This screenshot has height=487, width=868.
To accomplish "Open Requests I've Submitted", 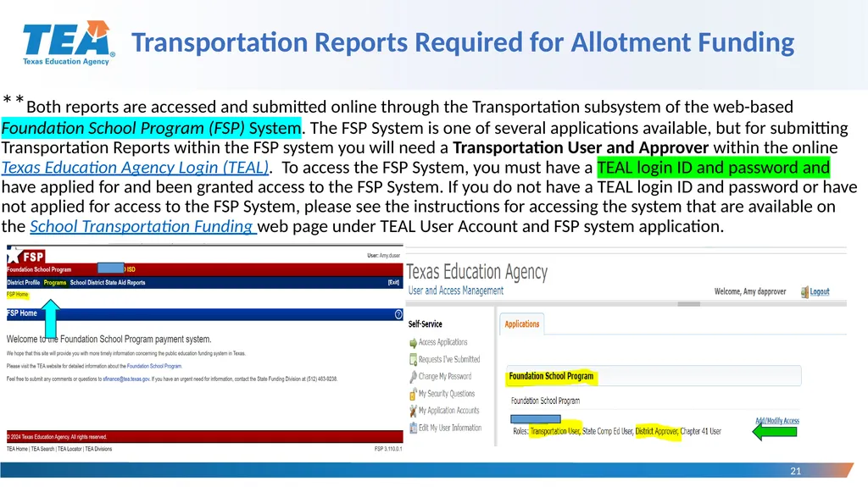I will tap(449, 359).
